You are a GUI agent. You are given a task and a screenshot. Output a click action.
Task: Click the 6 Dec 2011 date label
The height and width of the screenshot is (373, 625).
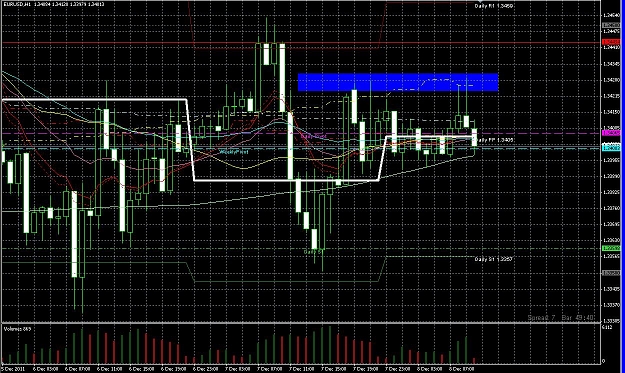[x=13, y=369]
